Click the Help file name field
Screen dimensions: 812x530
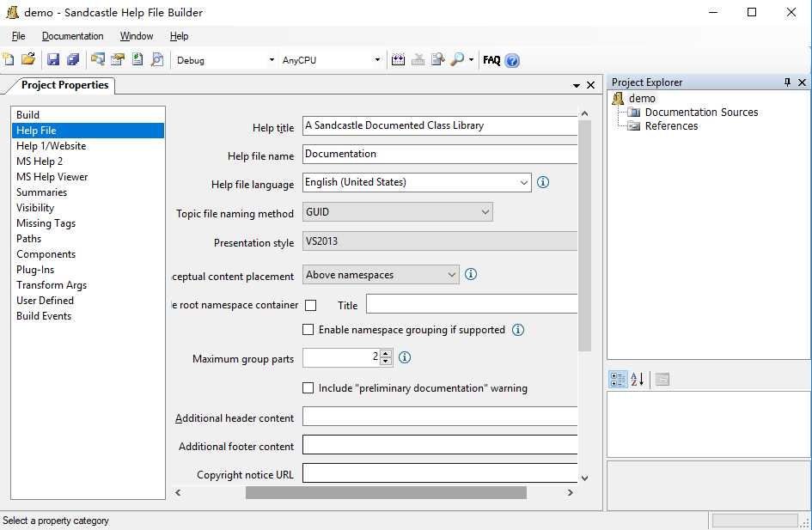[x=440, y=155]
